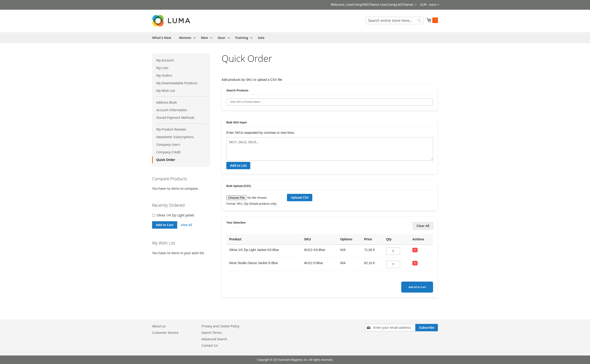Screen dimensions: 590x364
Task: Click the Luma logo
Action: (x=171, y=21)
